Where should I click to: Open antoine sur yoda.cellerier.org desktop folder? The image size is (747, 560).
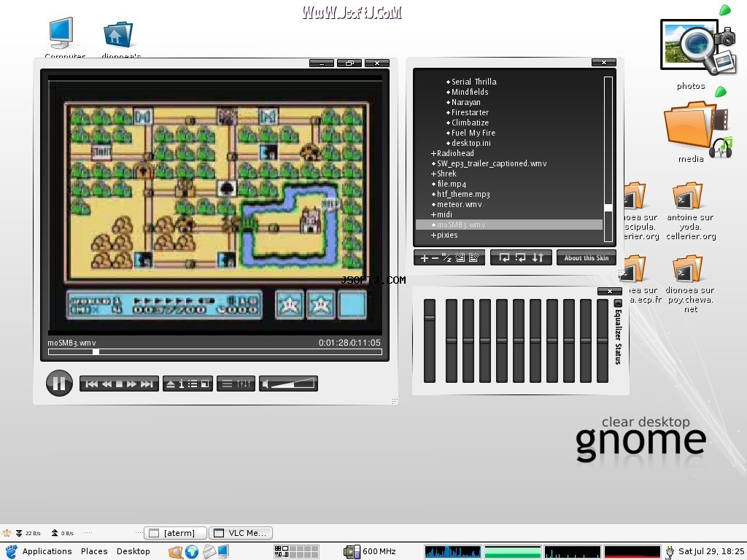pyautogui.click(x=690, y=211)
